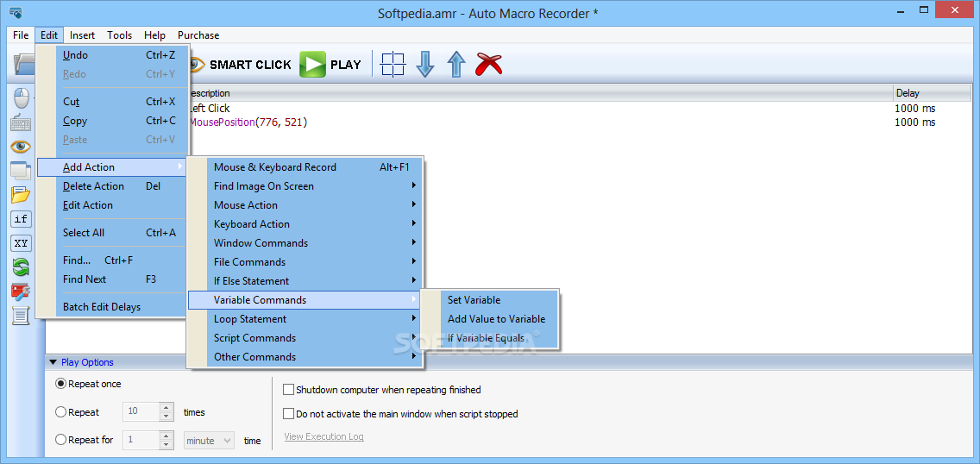Select If Variable Equals in submenu
Screen dimensions: 980x464
(490, 338)
